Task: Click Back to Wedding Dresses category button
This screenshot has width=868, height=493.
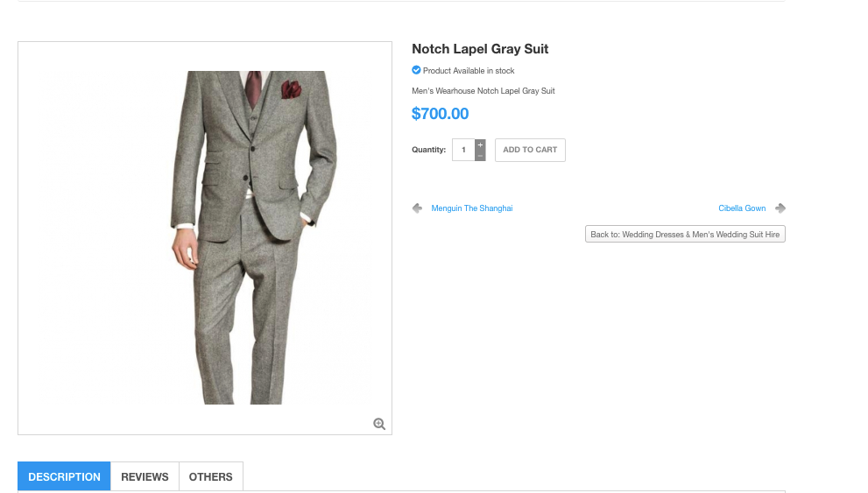Action: 685,235
